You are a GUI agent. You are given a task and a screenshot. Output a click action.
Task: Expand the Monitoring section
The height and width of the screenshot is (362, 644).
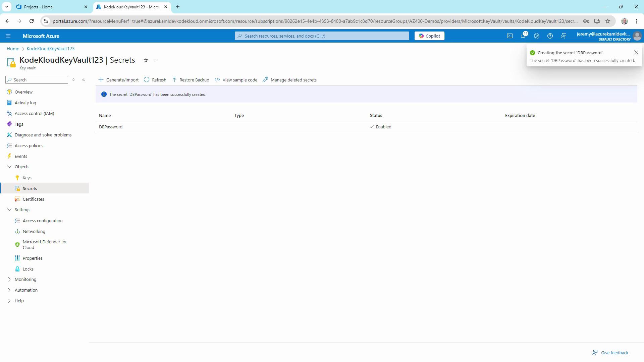pos(9,279)
